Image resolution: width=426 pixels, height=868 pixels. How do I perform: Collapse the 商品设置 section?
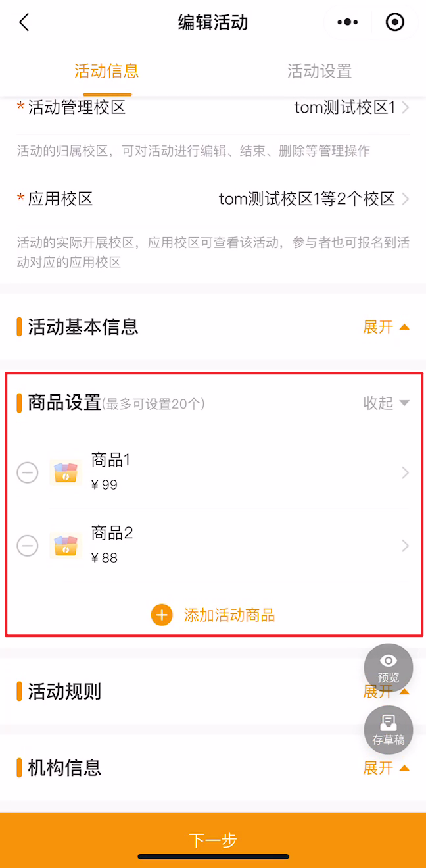click(387, 403)
